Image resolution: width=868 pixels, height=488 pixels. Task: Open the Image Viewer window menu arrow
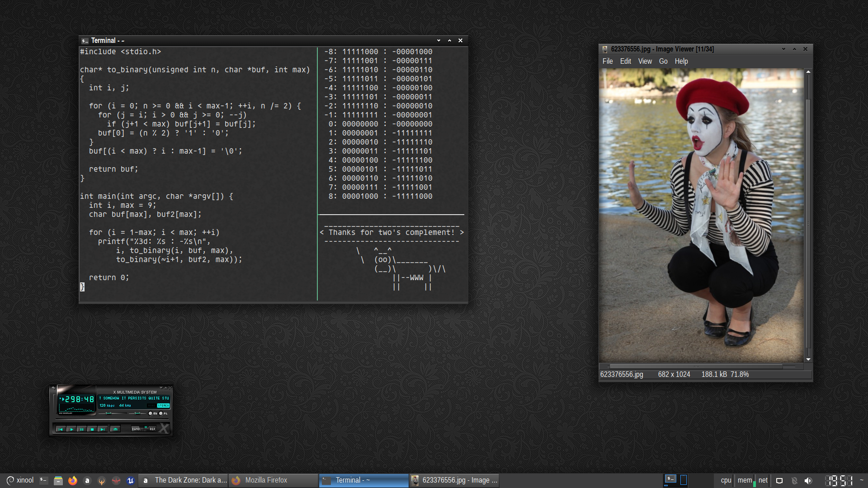pyautogui.click(x=783, y=49)
